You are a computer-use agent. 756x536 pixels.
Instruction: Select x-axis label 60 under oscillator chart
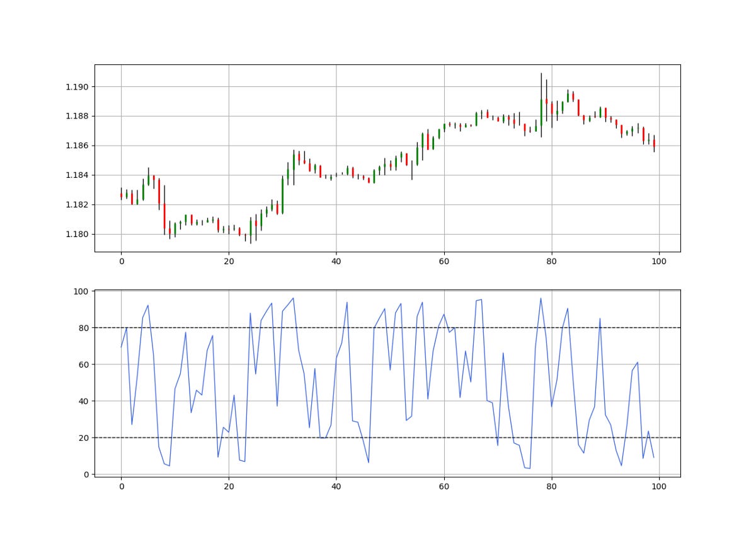point(444,486)
